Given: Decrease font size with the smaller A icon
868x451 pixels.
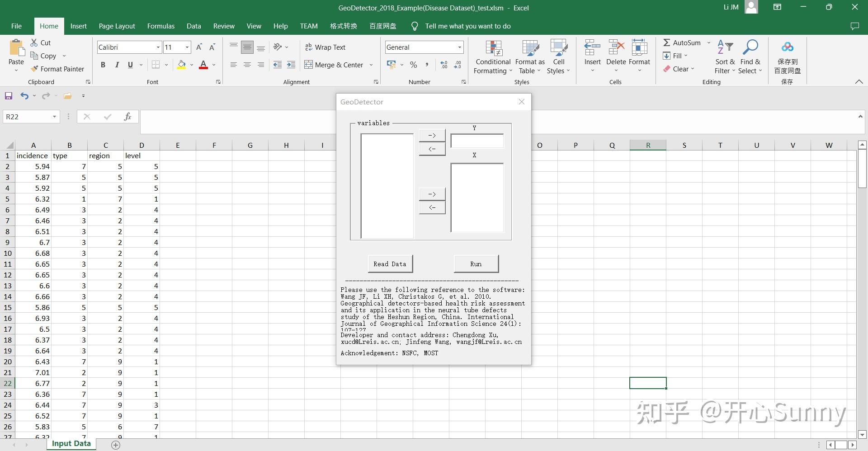Looking at the screenshot, I should tap(212, 47).
